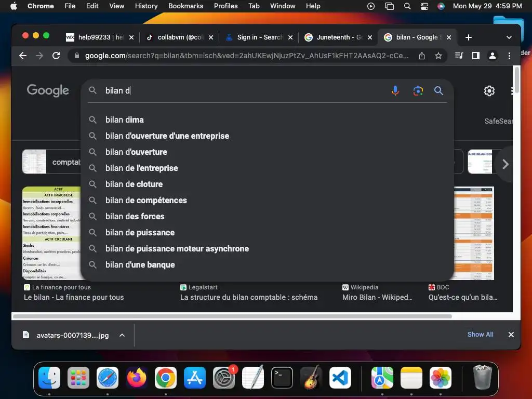Expand the tab search dropdown arrow
Screen dimensions: 532x399
[509, 37]
